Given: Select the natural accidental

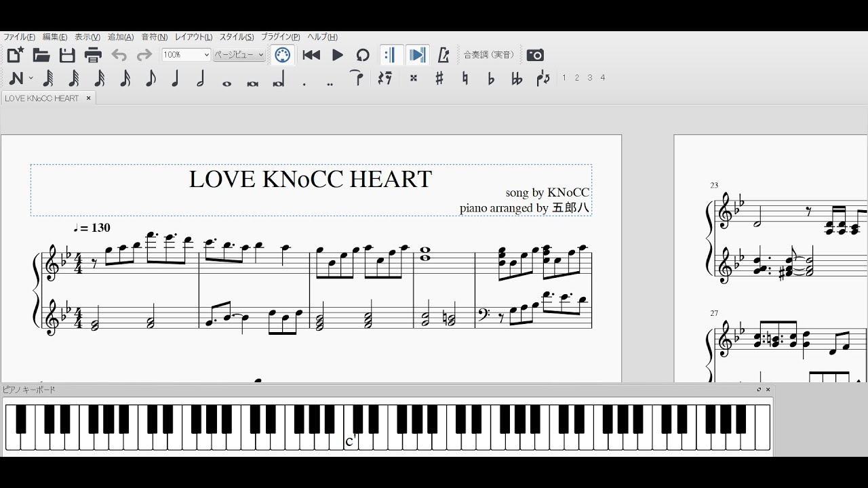Looking at the screenshot, I should 465,78.
